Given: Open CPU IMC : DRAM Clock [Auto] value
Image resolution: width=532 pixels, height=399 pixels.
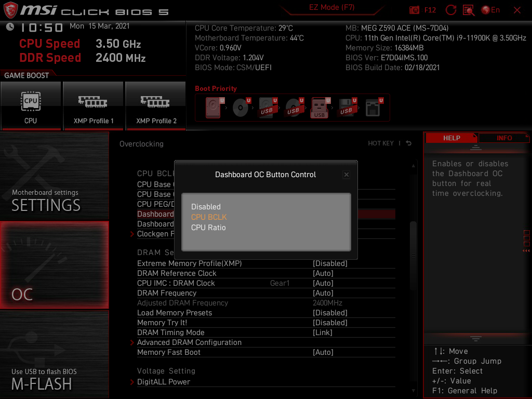Looking at the screenshot, I should click(x=323, y=283).
